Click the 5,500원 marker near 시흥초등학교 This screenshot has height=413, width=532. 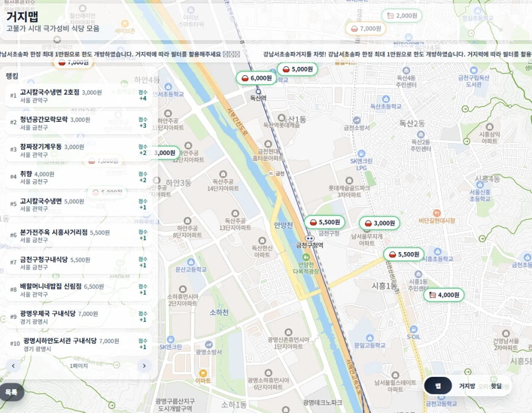click(x=403, y=254)
